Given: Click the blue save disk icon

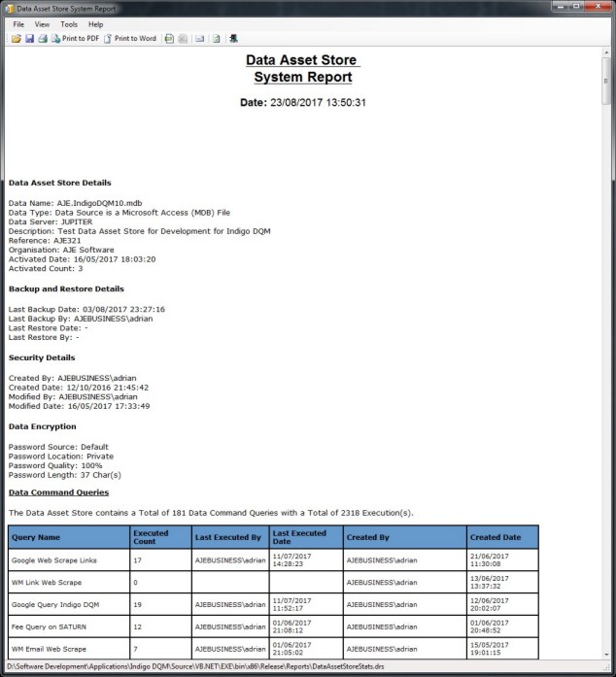Looking at the screenshot, I should (x=29, y=39).
